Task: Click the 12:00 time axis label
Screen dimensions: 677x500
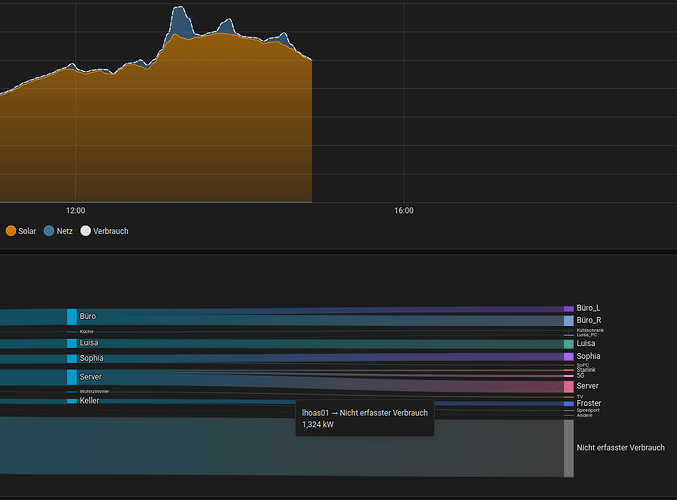Action: [76, 211]
